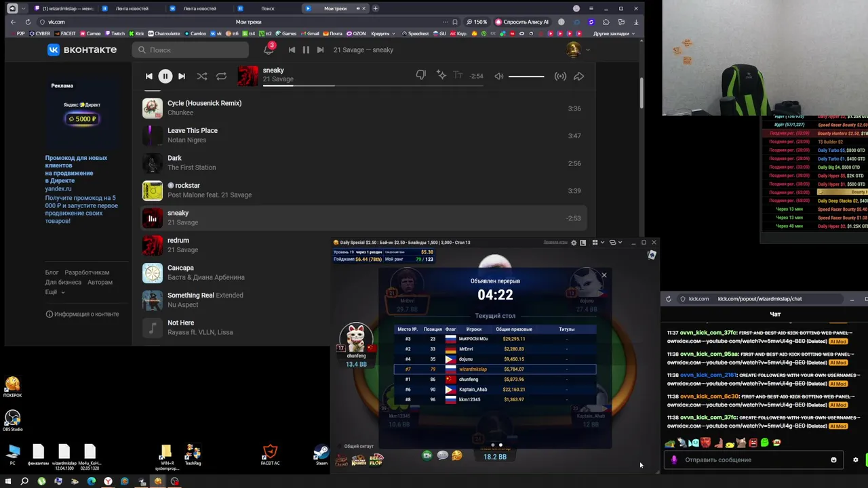Image resolution: width=868 pixels, height=488 pixels.
Task: Open a new browser tab
Action: click(376, 8)
